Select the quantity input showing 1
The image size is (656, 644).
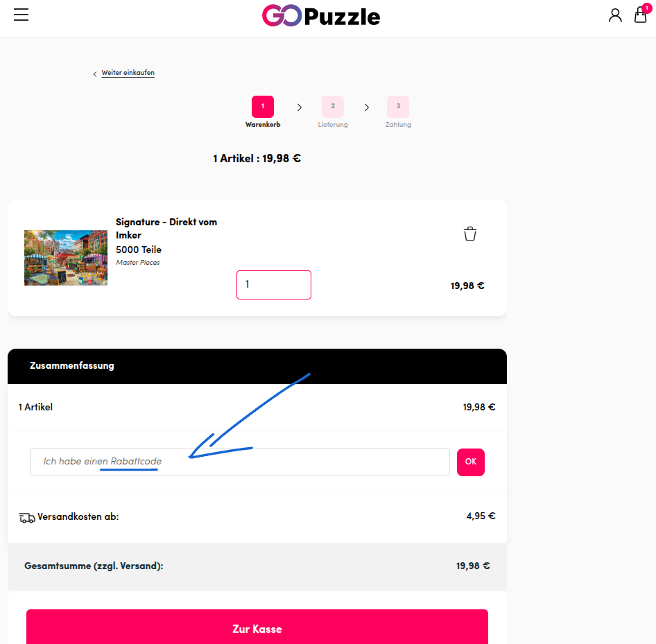(273, 284)
